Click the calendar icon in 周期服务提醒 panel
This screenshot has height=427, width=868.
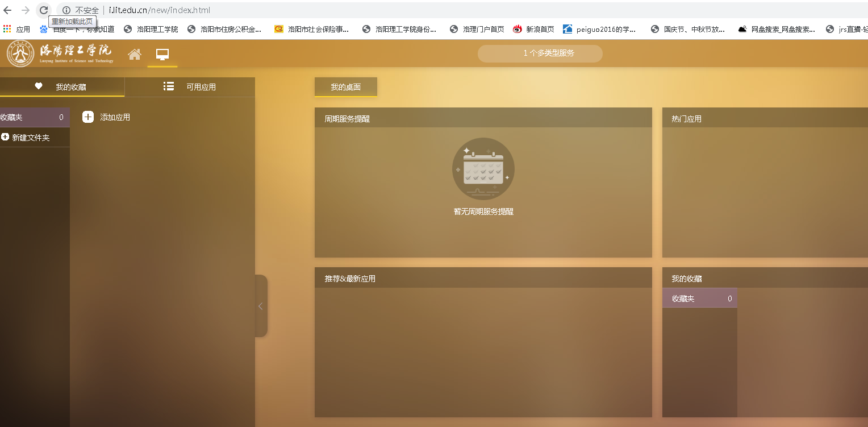483,169
